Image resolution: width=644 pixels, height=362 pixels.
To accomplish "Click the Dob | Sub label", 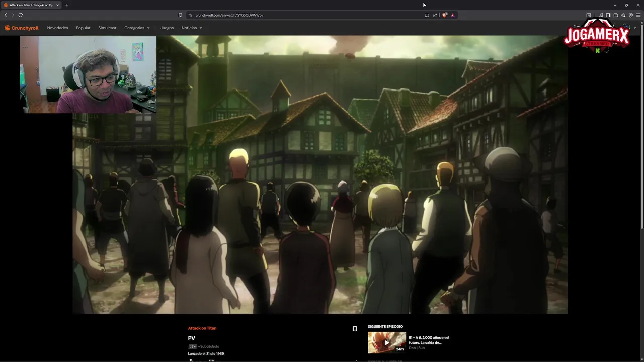I will coord(417,348).
